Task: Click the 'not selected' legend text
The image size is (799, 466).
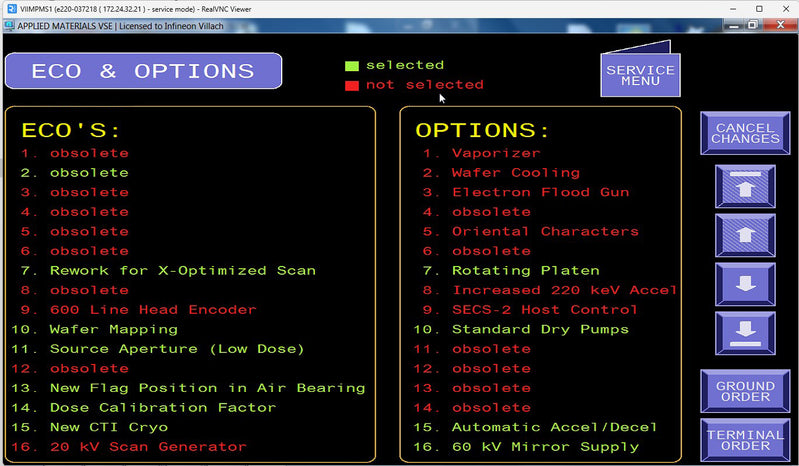Action: [x=424, y=85]
